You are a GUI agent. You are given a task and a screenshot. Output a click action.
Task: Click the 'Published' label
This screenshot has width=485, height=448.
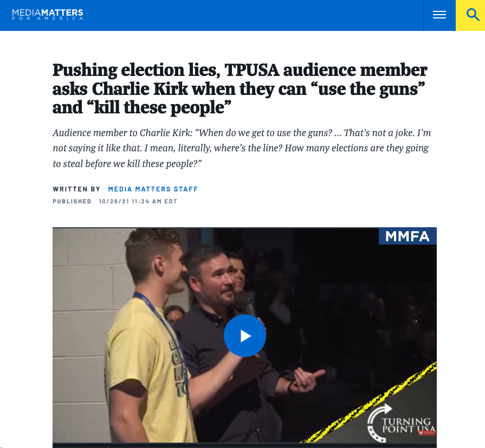pyautogui.click(x=72, y=202)
